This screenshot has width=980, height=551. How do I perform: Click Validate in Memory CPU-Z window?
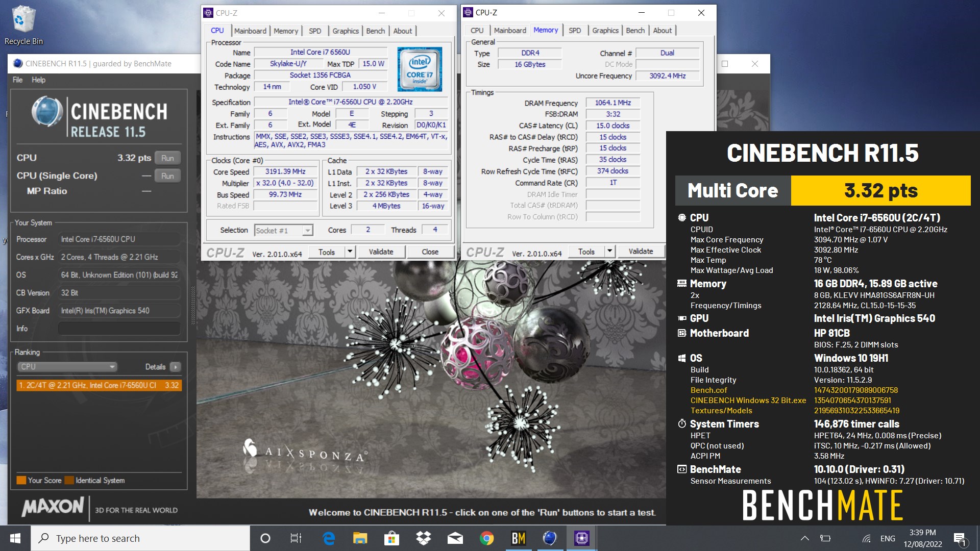pos(641,251)
